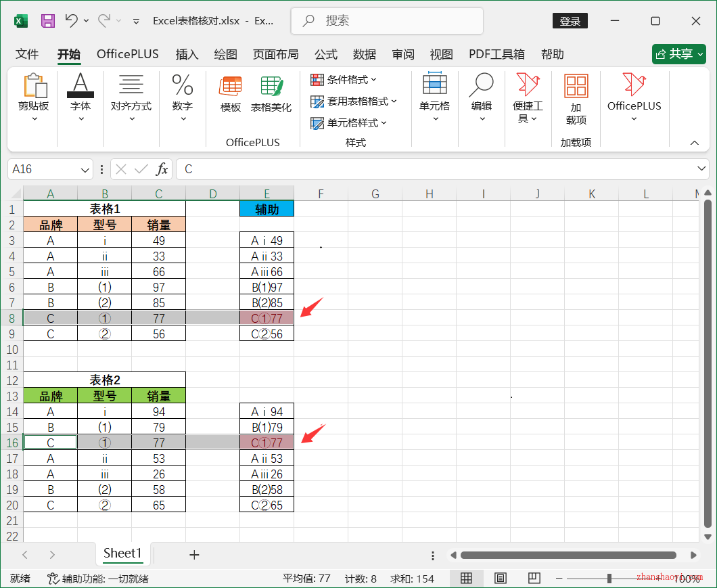Select the 表格2 title cell

pyautogui.click(x=105, y=380)
